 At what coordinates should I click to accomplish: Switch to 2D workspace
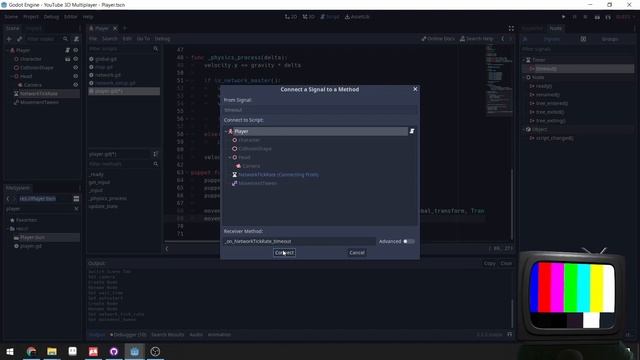(291, 17)
